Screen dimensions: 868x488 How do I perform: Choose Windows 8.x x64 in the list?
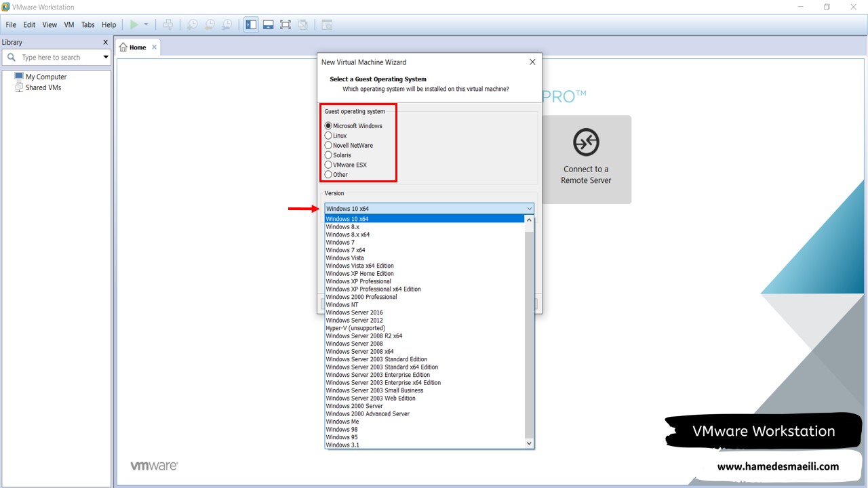coord(425,235)
